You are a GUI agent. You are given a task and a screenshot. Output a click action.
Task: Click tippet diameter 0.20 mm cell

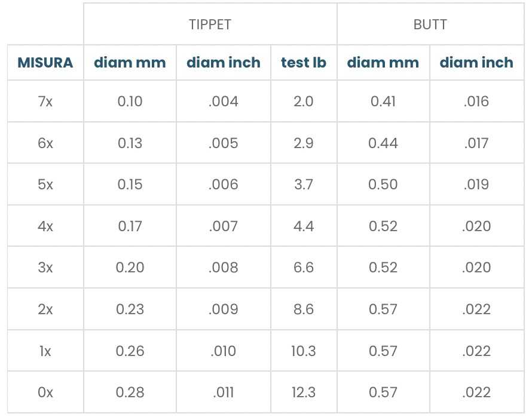tap(130, 268)
